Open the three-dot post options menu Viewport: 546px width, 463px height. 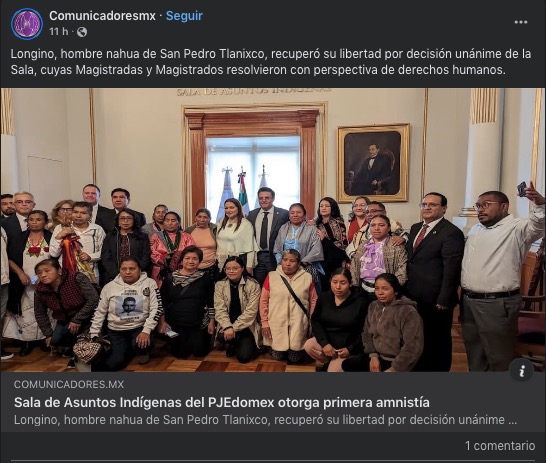tap(521, 22)
